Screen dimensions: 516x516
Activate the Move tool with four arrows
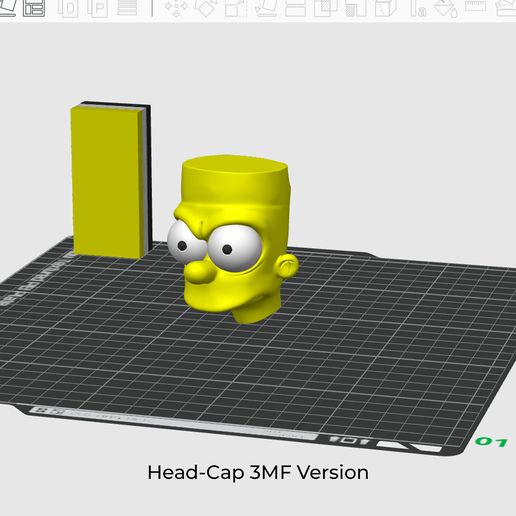pyautogui.click(x=176, y=8)
